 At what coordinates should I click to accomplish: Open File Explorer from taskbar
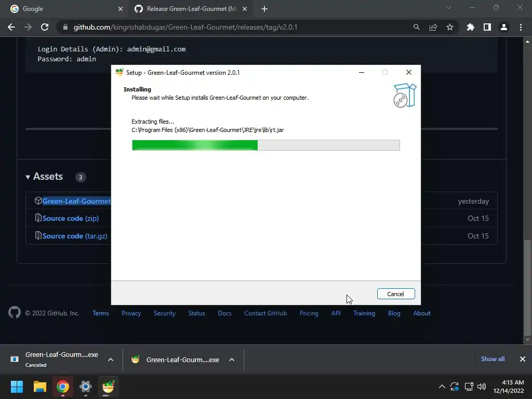[x=39, y=387]
